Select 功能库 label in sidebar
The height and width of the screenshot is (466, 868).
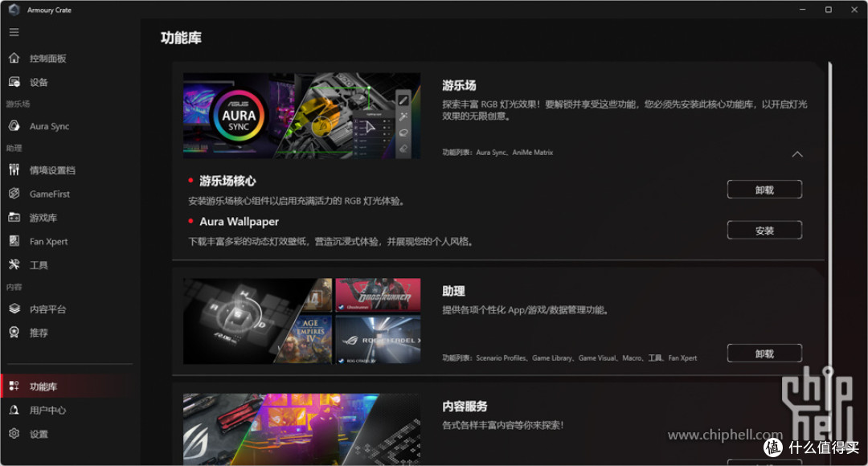pos(43,386)
